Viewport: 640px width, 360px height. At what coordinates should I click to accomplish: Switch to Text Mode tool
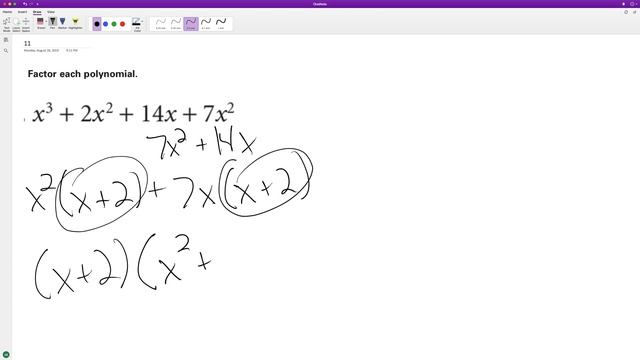(7, 24)
